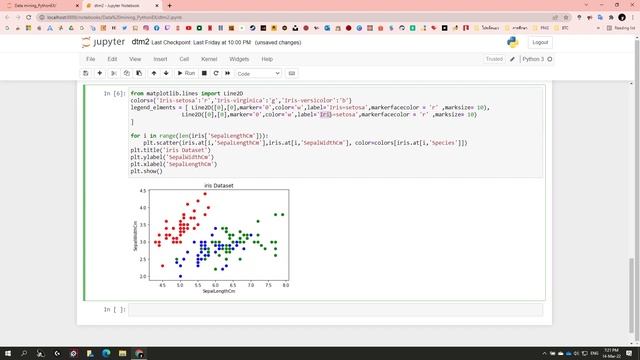Click the plt.show() line
This screenshot has height=360, width=640.
coord(147,171)
